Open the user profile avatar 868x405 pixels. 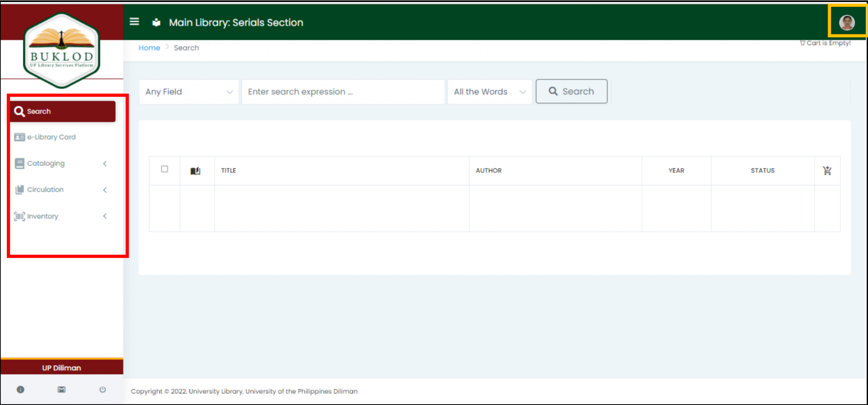[x=847, y=22]
